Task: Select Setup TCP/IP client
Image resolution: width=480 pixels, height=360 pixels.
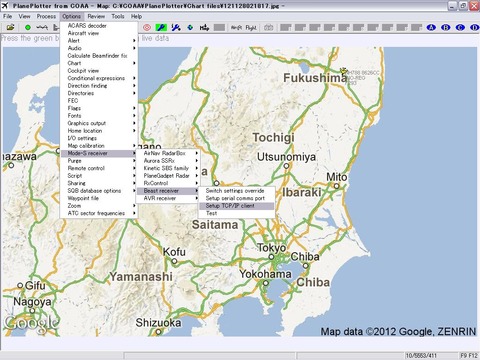Action: point(237,206)
